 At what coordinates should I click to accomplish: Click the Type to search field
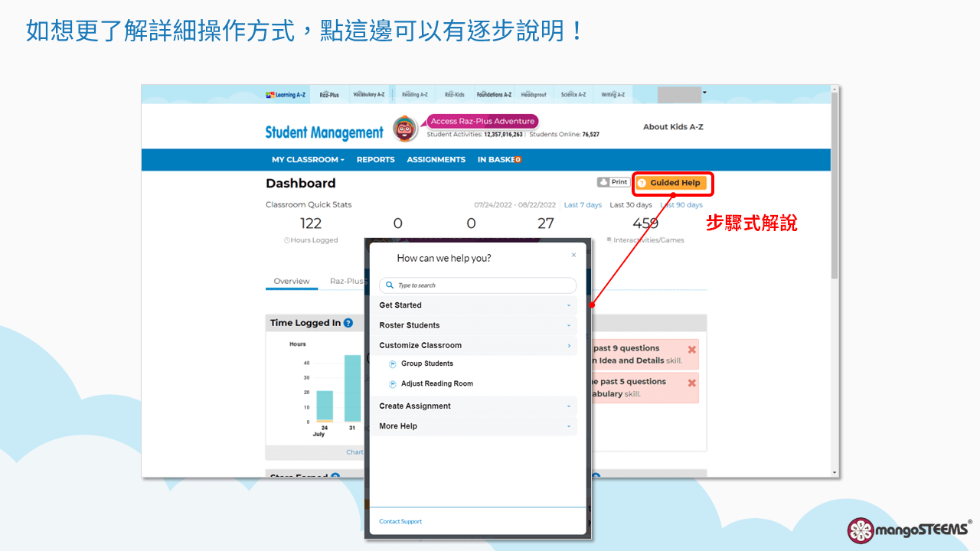tap(478, 285)
